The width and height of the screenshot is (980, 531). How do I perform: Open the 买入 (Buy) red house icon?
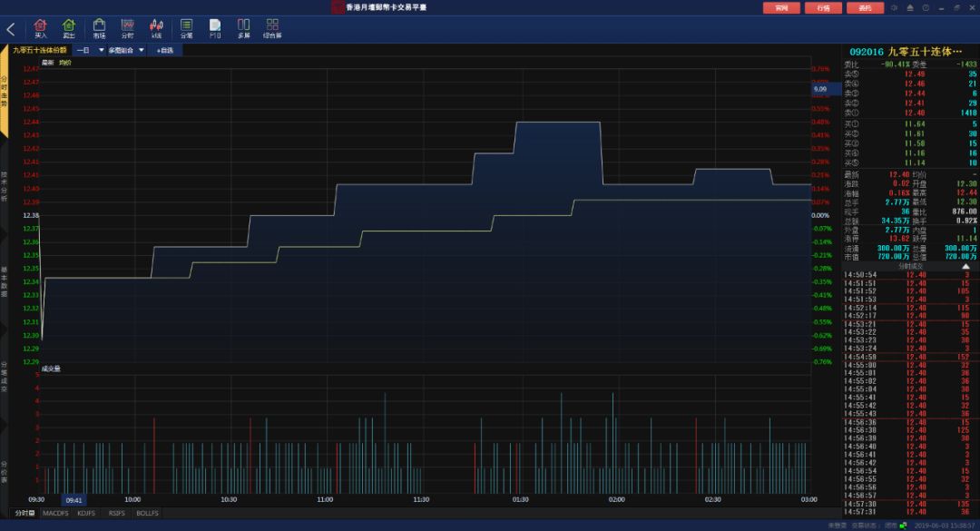coord(40,28)
